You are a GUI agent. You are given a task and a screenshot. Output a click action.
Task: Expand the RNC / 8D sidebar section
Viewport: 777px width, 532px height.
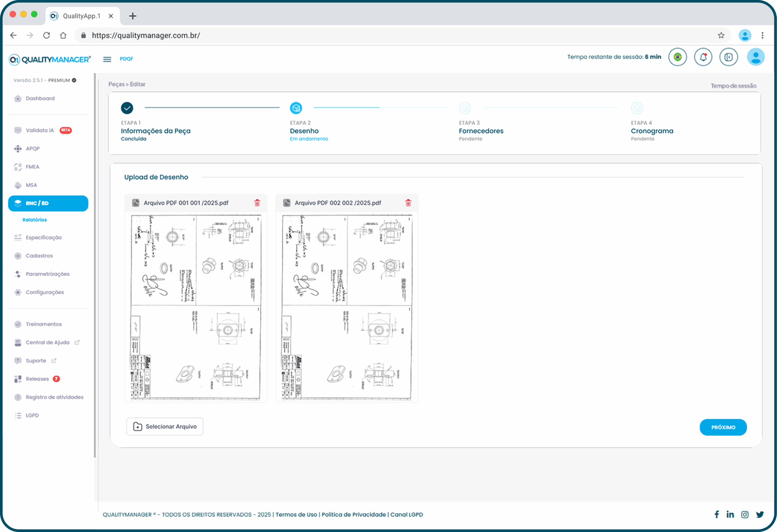[x=48, y=203]
